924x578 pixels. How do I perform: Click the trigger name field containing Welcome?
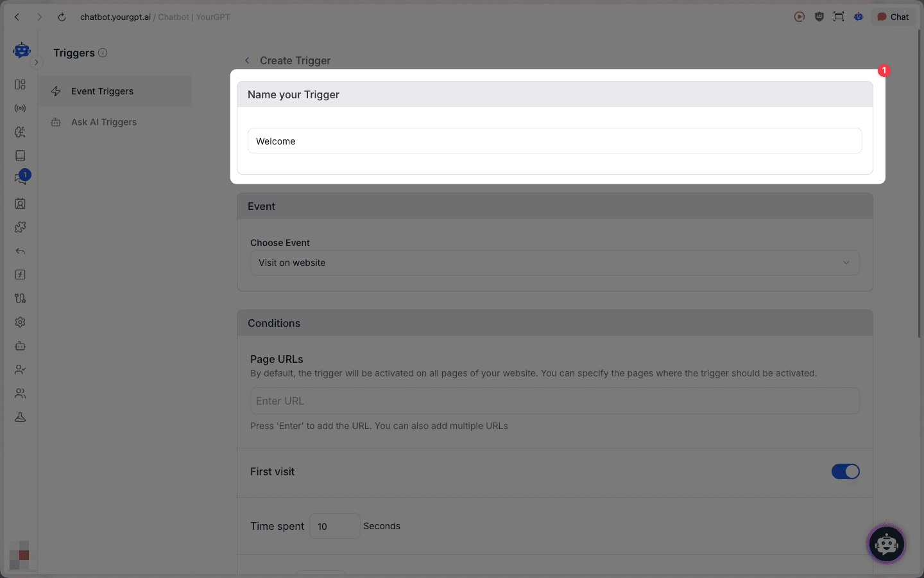[554, 141]
